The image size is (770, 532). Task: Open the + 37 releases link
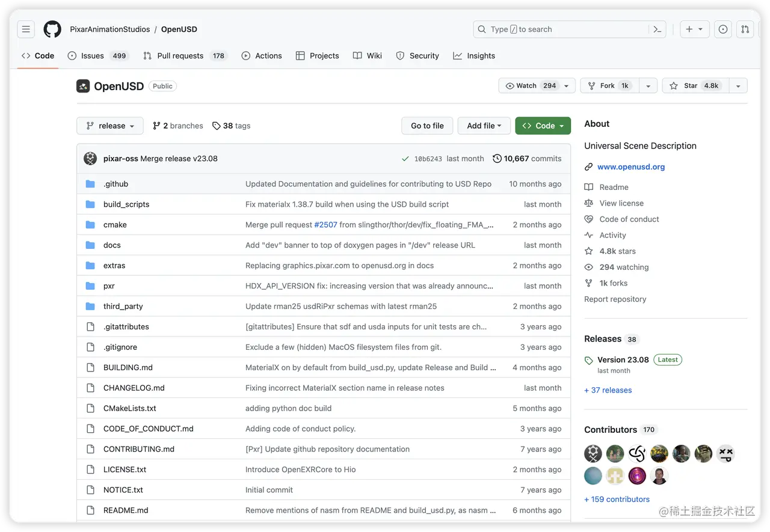tap(608, 390)
